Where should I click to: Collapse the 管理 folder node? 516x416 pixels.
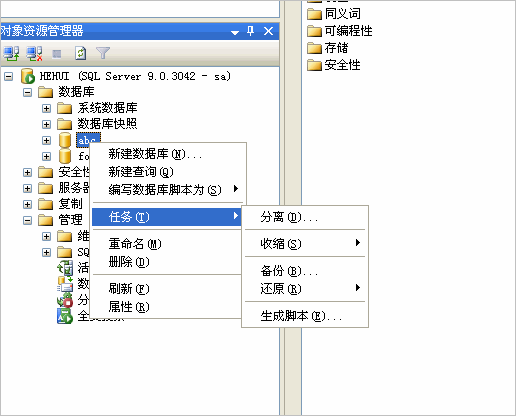coord(28,220)
